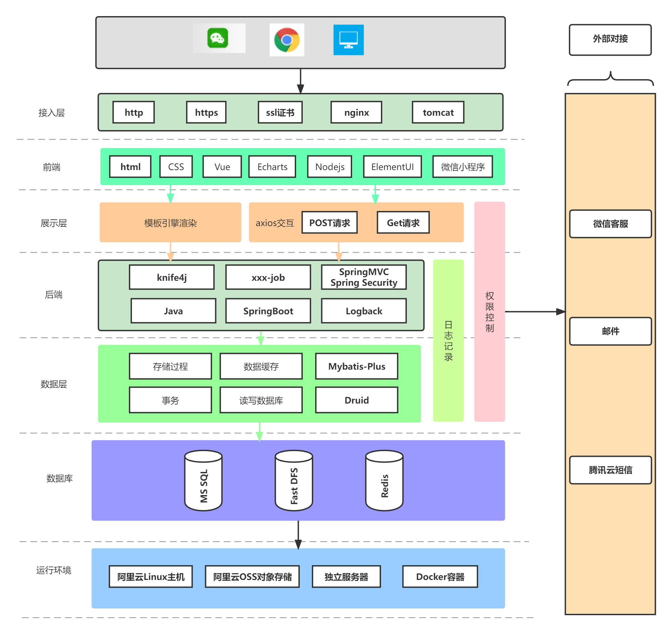The image size is (672, 642).
Task: Click the Vue box
Action: [x=222, y=167]
